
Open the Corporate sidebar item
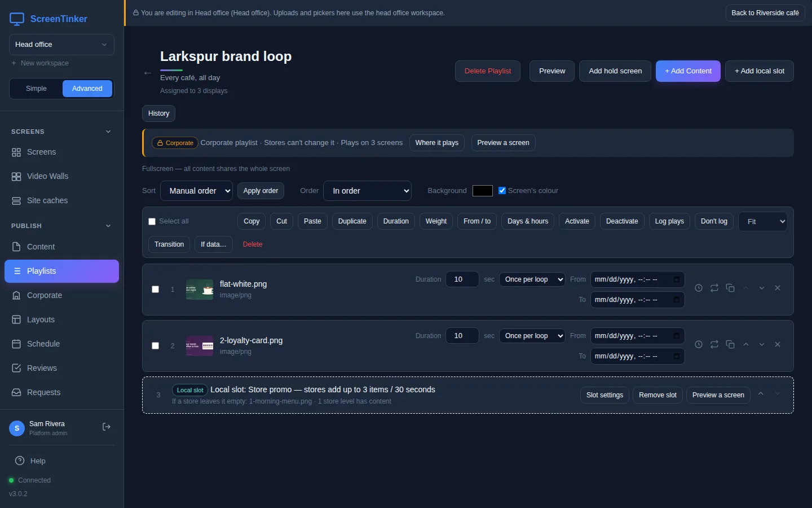coord(61,295)
